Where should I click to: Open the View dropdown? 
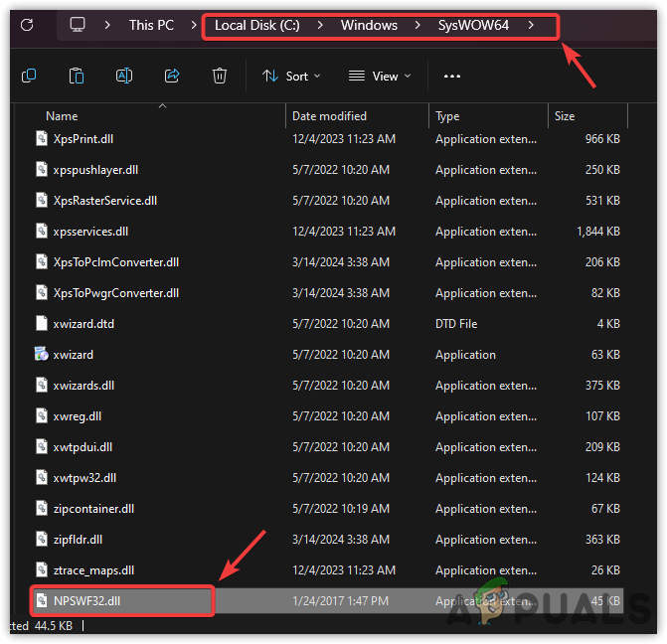click(380, 76)
